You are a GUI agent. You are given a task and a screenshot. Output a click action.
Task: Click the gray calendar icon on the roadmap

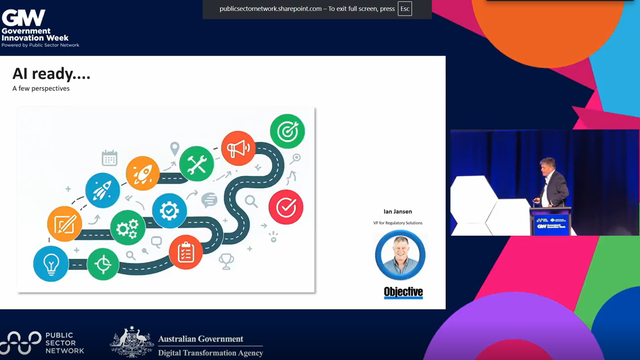[109, 158]
